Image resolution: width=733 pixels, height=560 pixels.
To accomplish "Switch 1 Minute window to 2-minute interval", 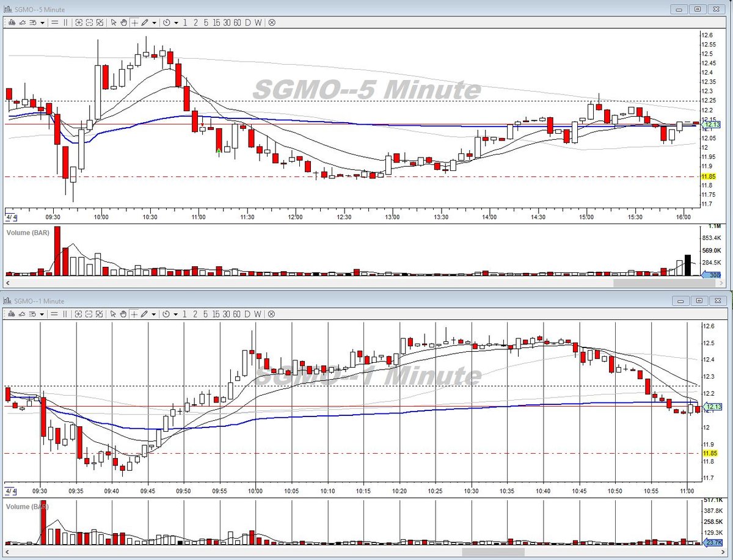I will [195, 314].
